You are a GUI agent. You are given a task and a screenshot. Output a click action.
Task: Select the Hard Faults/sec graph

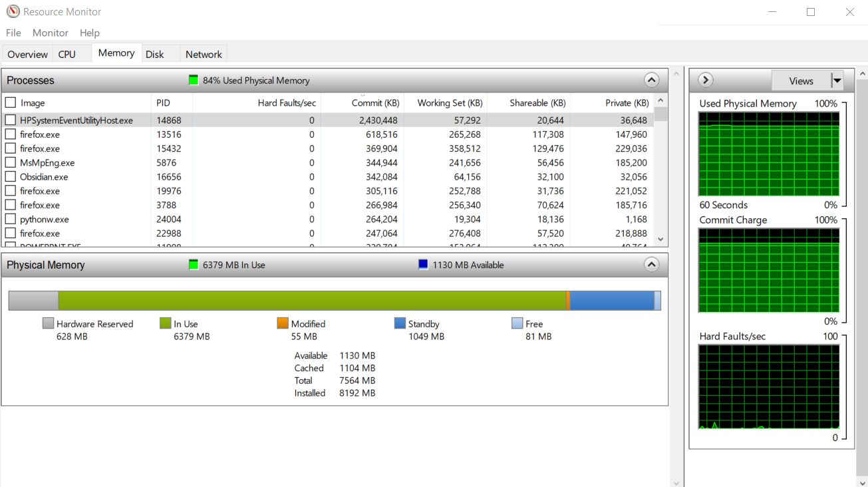tap(768, 387)
